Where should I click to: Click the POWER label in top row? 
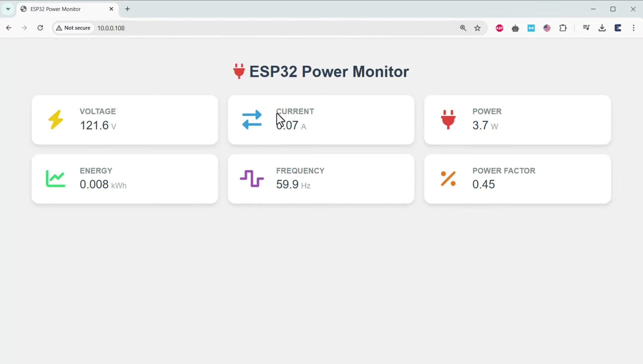tap(487, 111)
